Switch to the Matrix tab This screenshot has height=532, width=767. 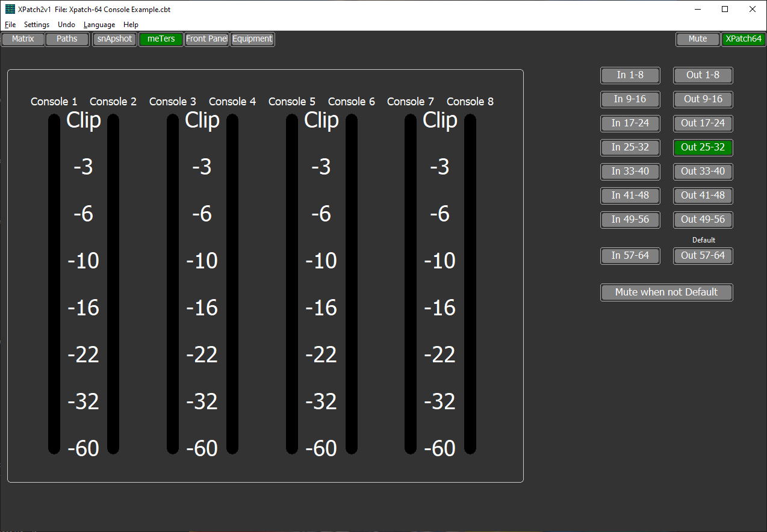coord(22,39)
